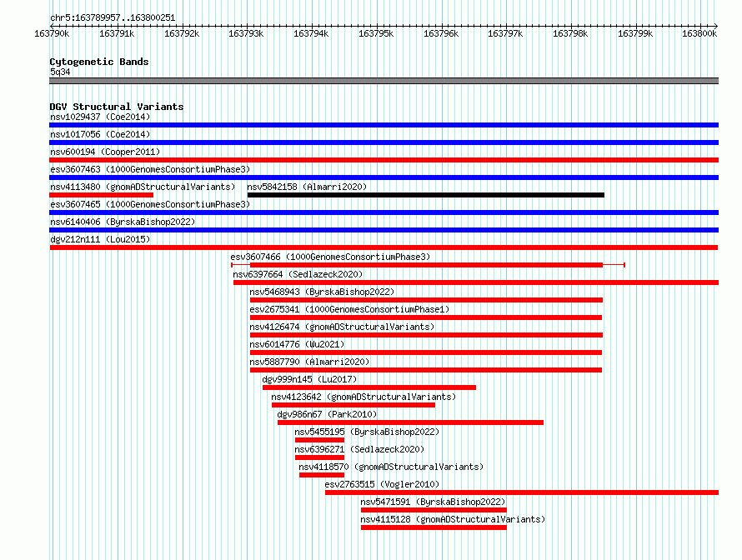The width and height of the screenshot is (742, 560).
Task: Click the short red bar under nsv5455195
Action: pyautogui.click(x=319, y=440)
